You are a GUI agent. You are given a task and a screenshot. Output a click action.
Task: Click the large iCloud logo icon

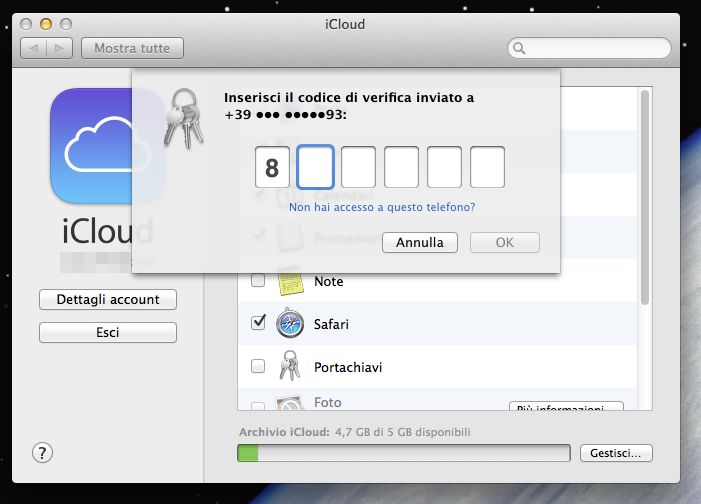(x=108, y=146)
